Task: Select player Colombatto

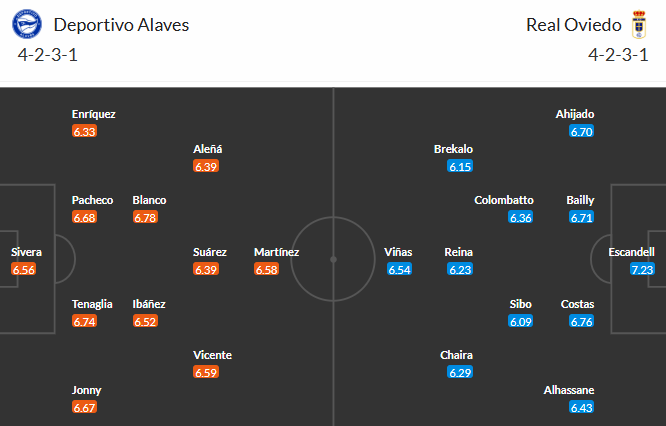Action: pyautogui.click(x=504, y=200)
